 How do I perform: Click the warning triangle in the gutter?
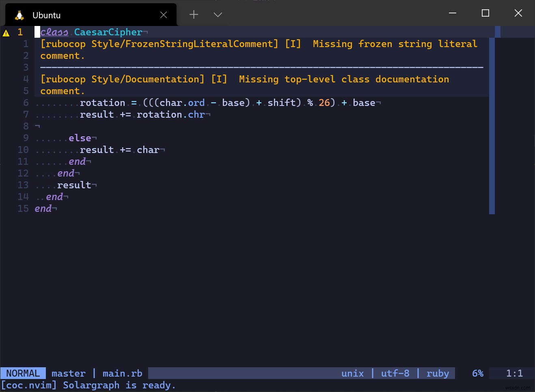(6, 33)
